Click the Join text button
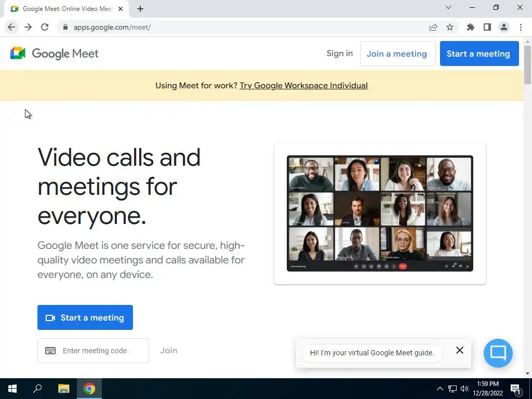 (x=169, y=351)
